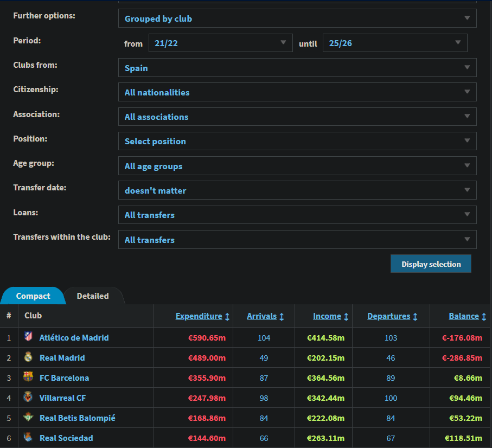Open the 'from 21/22' season dropdown
Viewport: 492px width, 448px height.
tap(221, 43)
